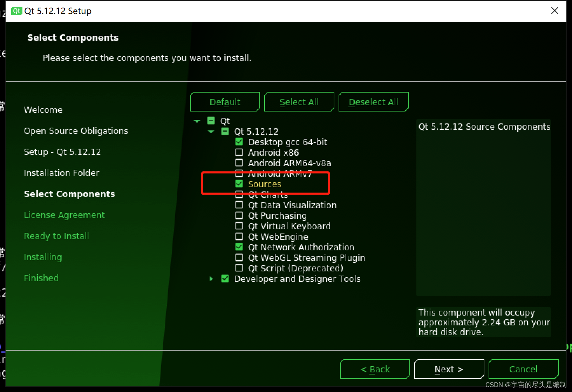Click the Select Components sidebar step

point(69,194)
